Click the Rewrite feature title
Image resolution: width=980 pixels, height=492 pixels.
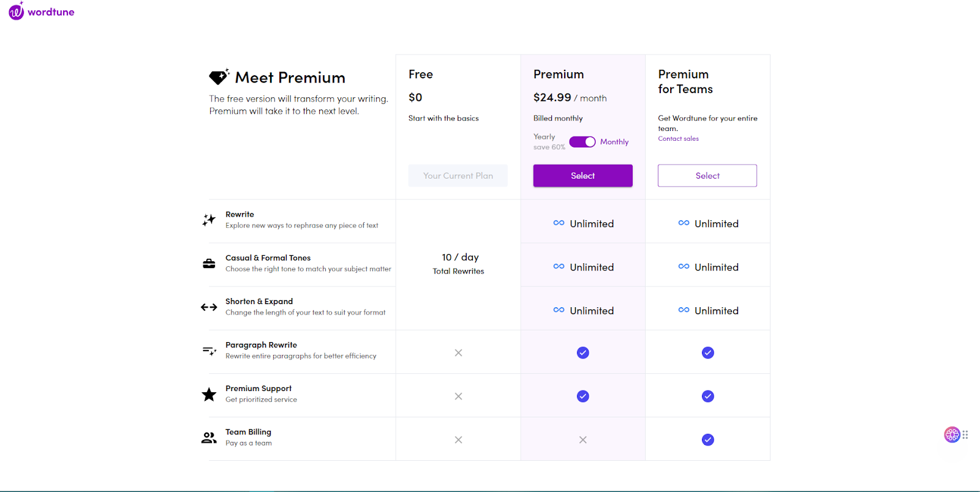pyautogui.click(x=239, y=214)
